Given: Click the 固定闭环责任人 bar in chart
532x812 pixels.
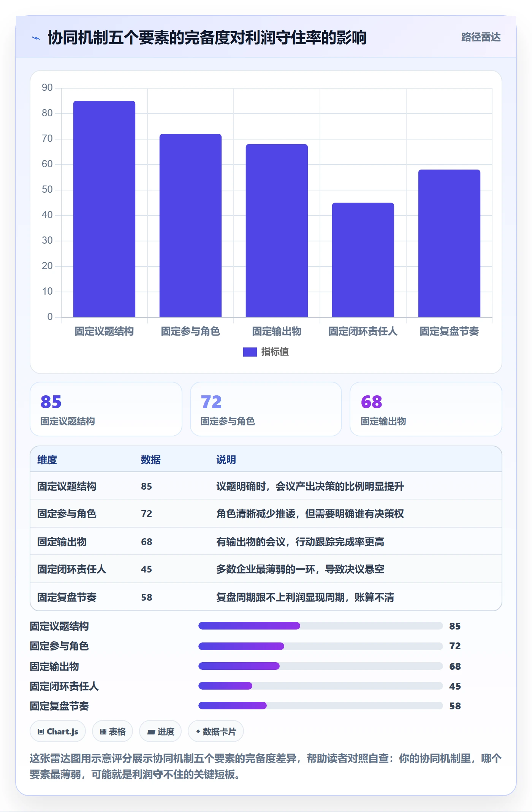Looking at the screenshot, I should [x=363, y=260].
